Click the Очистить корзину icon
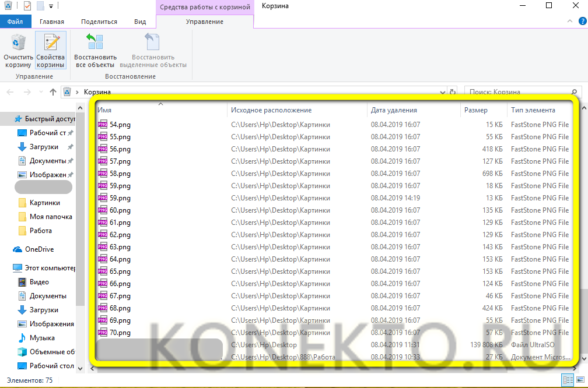This screenshot has width=588, height=388. pyautogui.click(x=19, y=51)
